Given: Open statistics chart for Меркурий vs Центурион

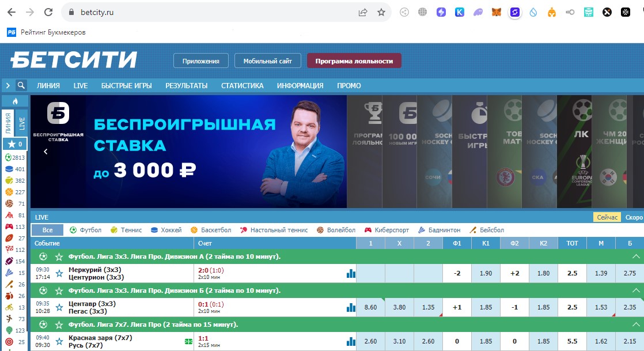Looking at the screenshot, I should pos(351,273).
